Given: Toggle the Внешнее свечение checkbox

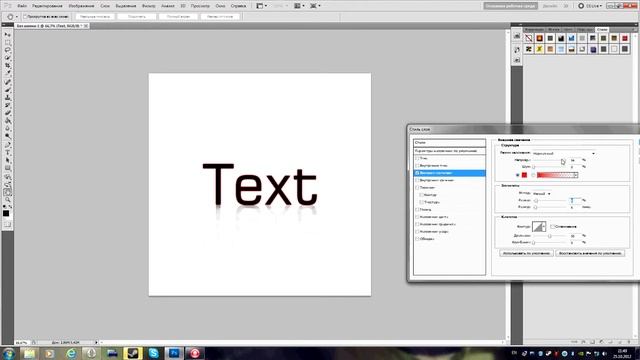Looking at the screenshot, I should (x=417, y=173).
